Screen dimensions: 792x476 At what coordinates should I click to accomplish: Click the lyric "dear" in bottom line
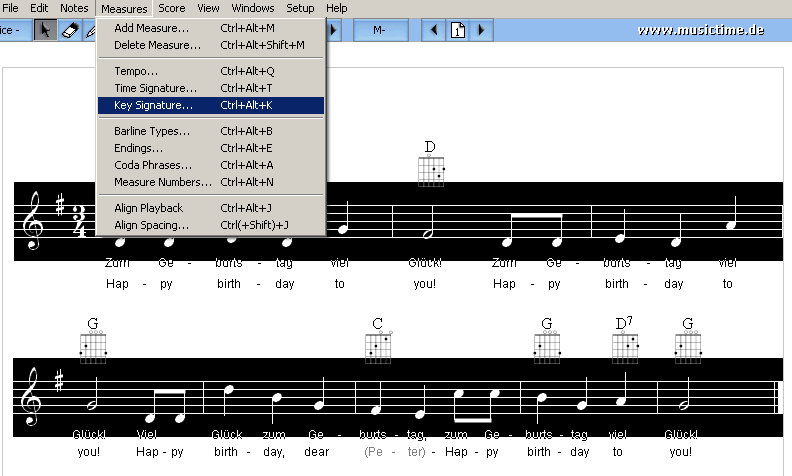tap(317, 452)
